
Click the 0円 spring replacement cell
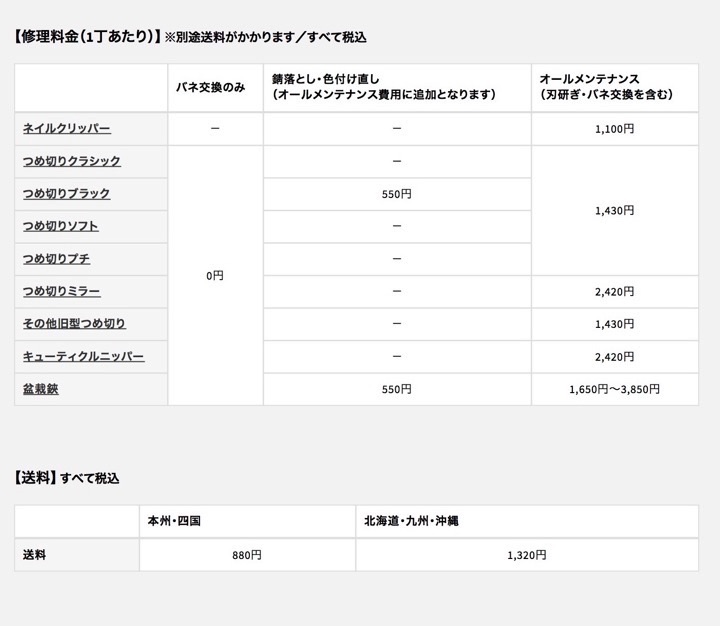215,275
